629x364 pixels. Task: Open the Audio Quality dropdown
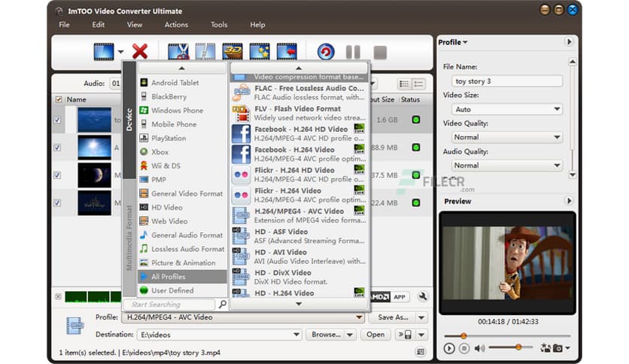[x=557, y=165]
